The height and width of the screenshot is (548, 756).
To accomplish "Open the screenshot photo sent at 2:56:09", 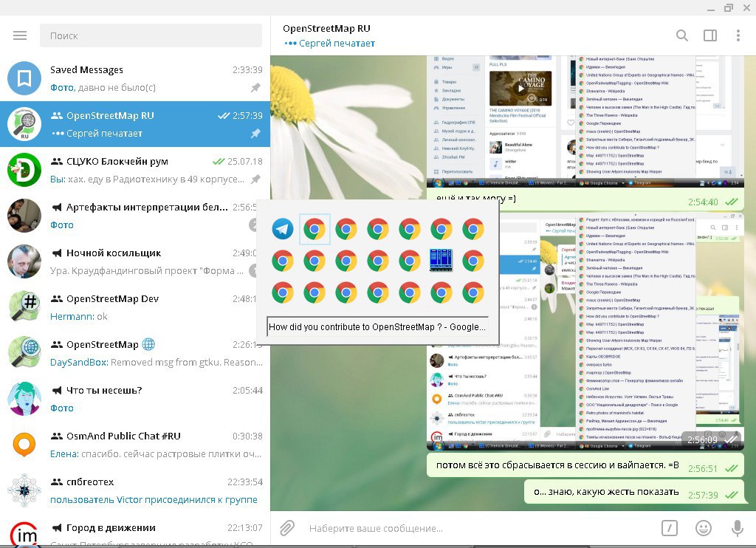I will 585,332.
